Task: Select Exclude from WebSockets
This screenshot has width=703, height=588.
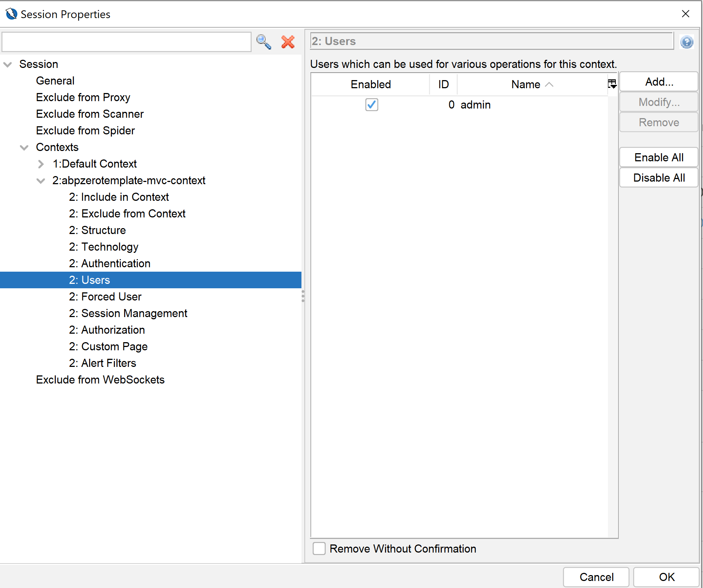Action: pos(100,380)
